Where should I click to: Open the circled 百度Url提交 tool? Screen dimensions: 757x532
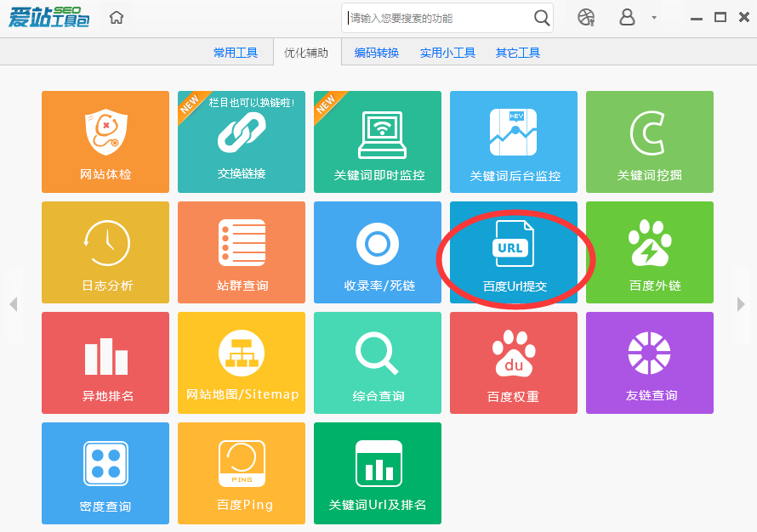(x=513, y=252)
